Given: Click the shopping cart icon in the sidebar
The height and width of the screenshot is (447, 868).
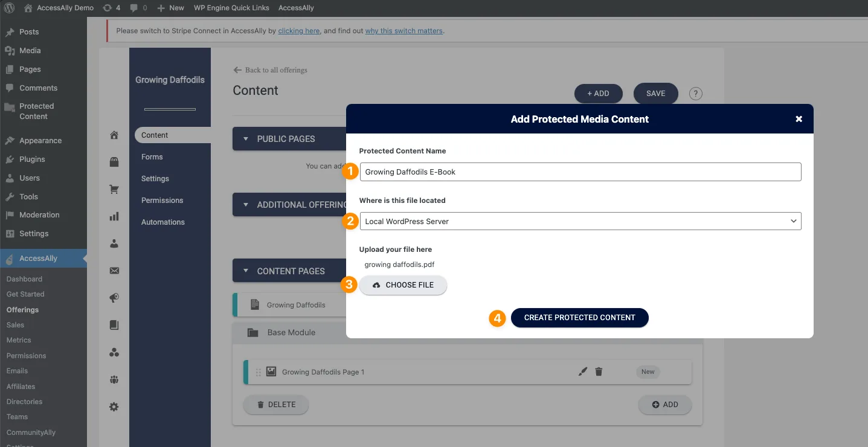Looking at the screenshot, I should coord(114,190).
